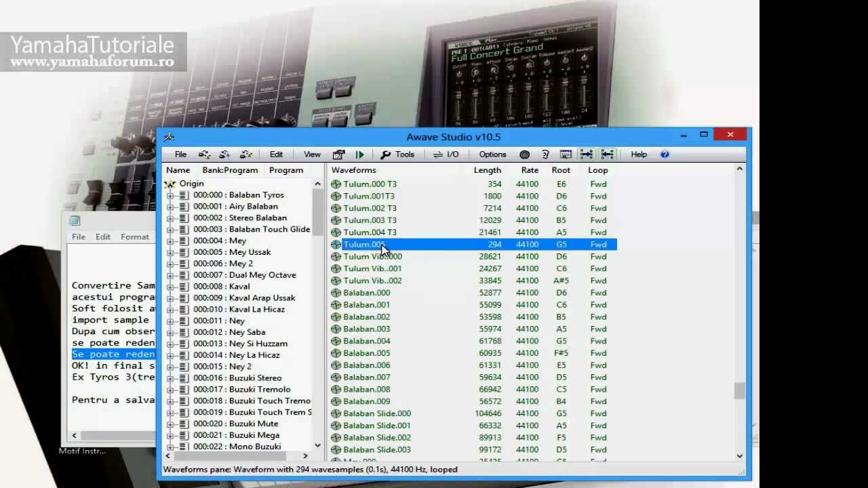The height and width of the screenshot is (488, 868).
Task: Open the properties icon next to View
Action: click(339, 155)
